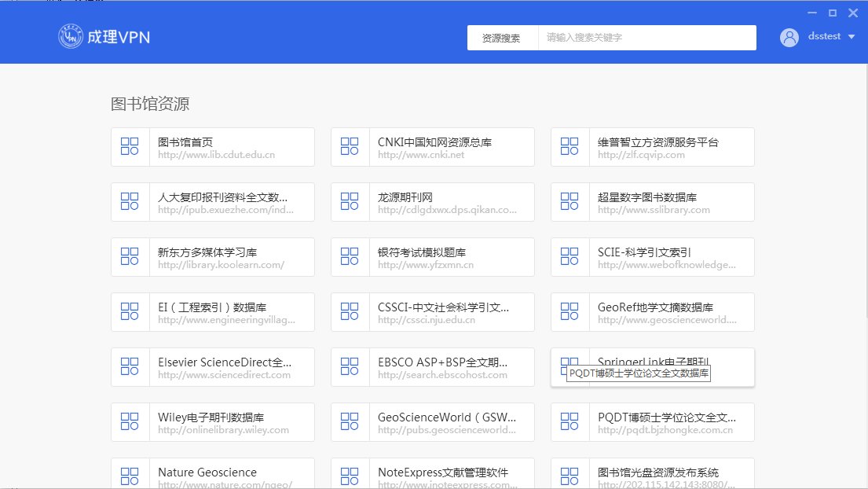Open the 图书馆光盘资源发布系统 card icon

coord(569,476)
